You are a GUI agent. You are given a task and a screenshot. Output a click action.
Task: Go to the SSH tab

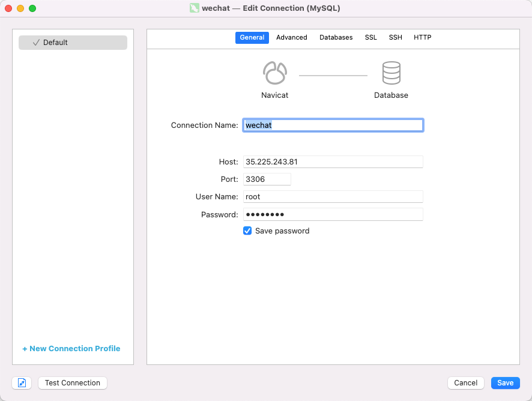395,38
